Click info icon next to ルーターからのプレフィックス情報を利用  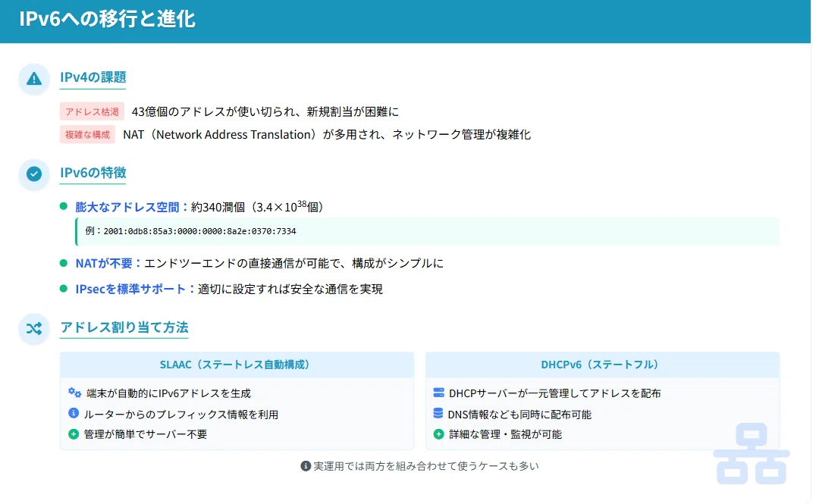[x=74, y=413]
